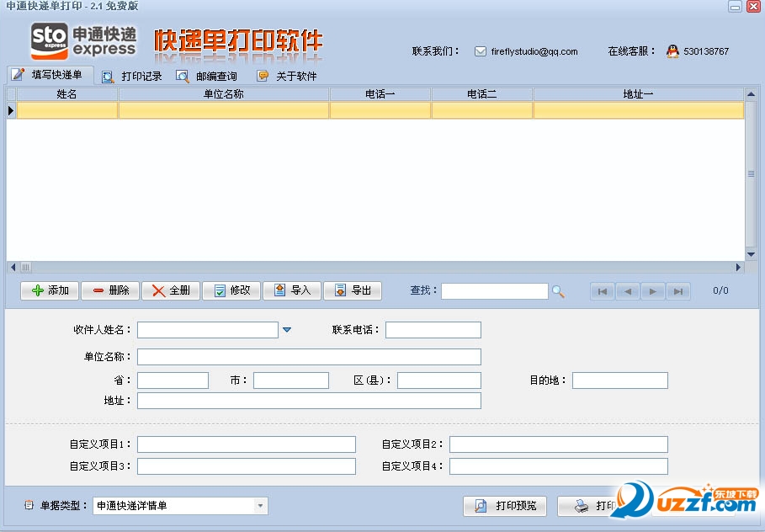Click the 单位名称 column header
The width and height of the screenshot is (765, 532).
tap(224, 94)
